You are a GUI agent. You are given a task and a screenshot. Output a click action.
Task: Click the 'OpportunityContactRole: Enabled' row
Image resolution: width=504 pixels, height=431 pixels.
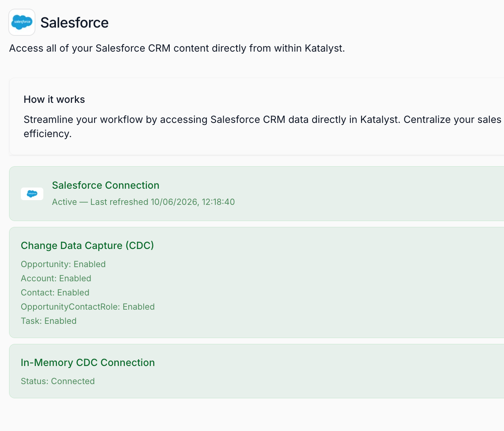(x=88, y=307)
